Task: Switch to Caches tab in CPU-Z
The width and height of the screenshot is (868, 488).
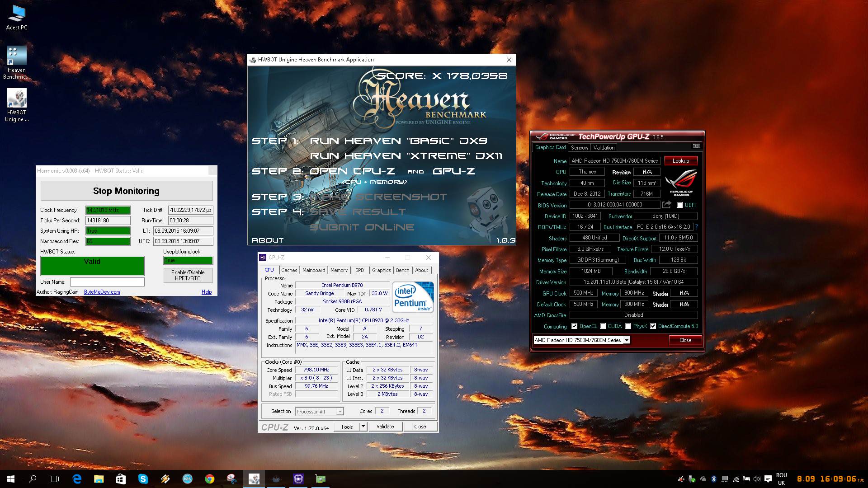Action: 289,270
